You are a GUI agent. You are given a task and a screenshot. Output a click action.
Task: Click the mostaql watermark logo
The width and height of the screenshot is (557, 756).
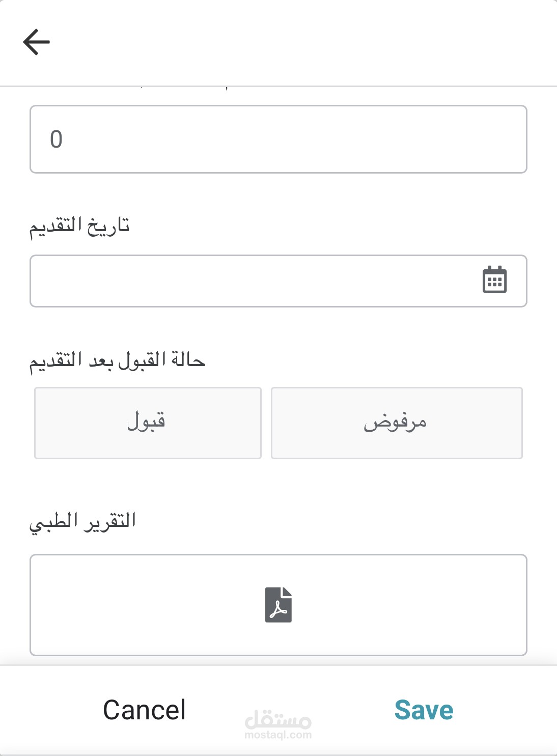click(278, 720)
